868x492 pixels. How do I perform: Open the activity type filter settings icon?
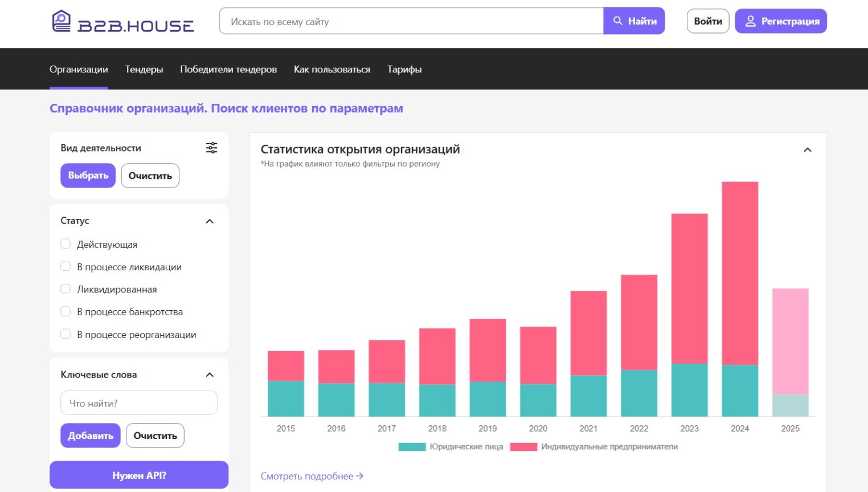[x=211, y=148]
